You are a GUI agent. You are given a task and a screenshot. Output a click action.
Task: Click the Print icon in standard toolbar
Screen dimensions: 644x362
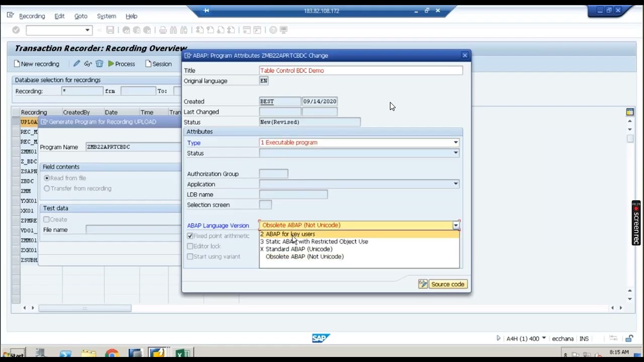click(163, 30)
